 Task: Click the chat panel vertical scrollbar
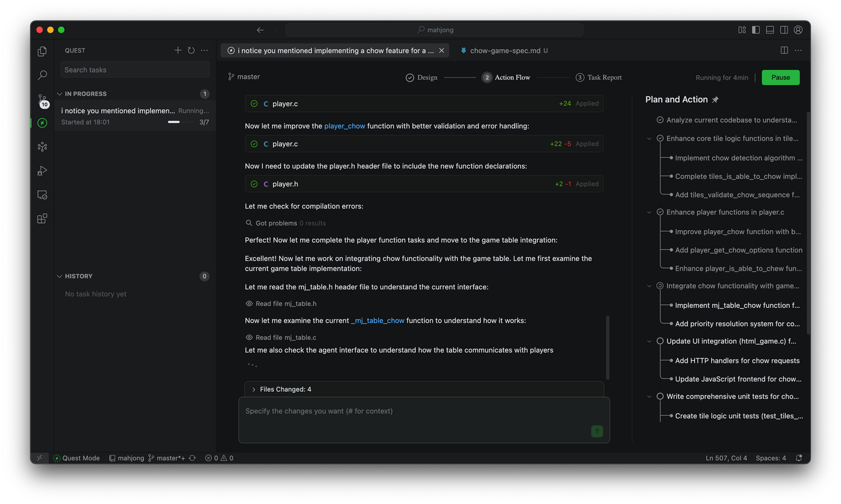[x=607, y=347]
